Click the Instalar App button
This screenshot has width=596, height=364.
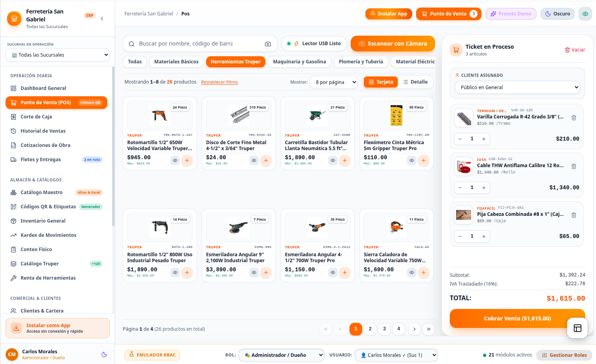tap(389, 14)
